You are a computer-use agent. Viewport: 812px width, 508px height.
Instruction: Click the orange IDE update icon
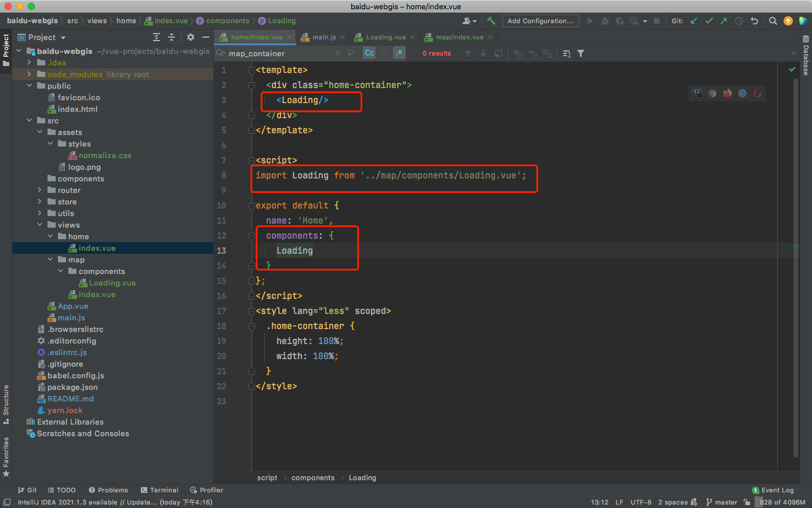[788, 21]
